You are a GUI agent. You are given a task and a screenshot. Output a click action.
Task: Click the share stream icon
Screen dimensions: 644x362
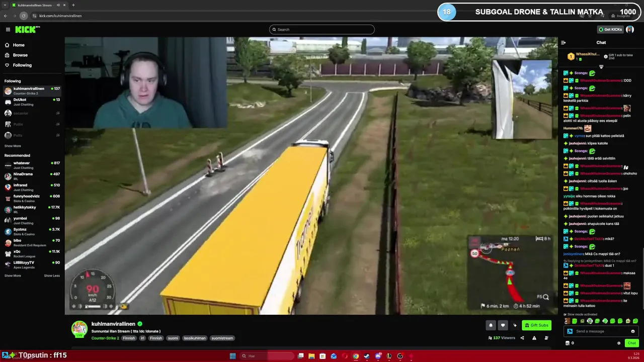[x=522, y=338]
